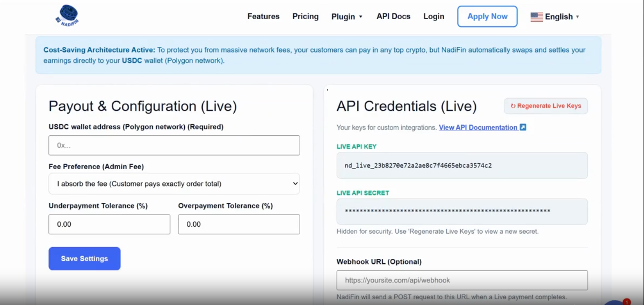
Task: Open the English language dropdown
Action: tap(555, 17)
